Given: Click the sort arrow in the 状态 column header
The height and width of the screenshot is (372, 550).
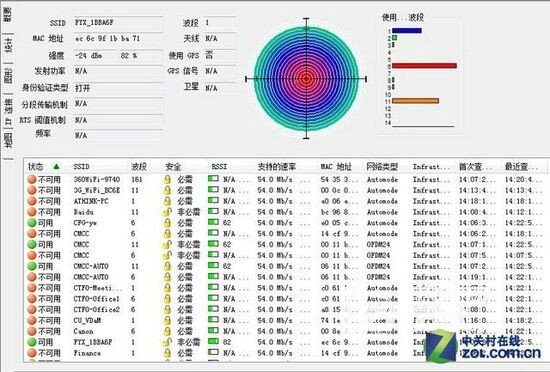Looking at the screenshot, I should (56, 166).
